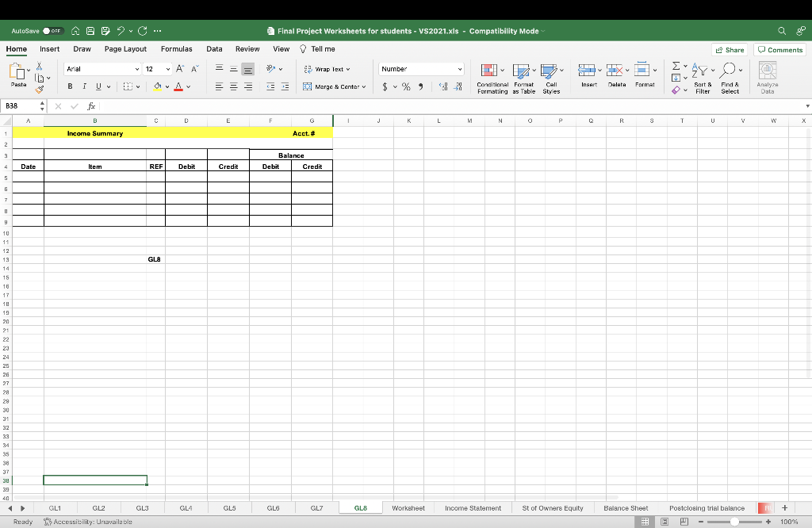812x528 pixels.
Task: Click the Increase Indent icon
Action: click(x=285, y=86)
